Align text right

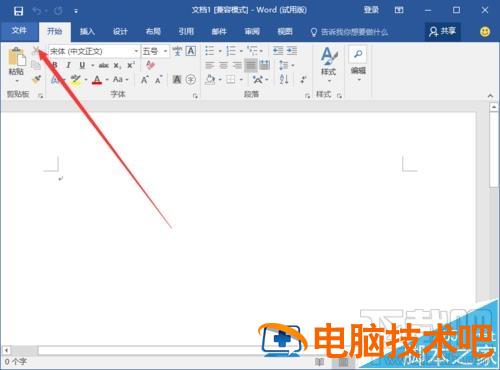237,65
